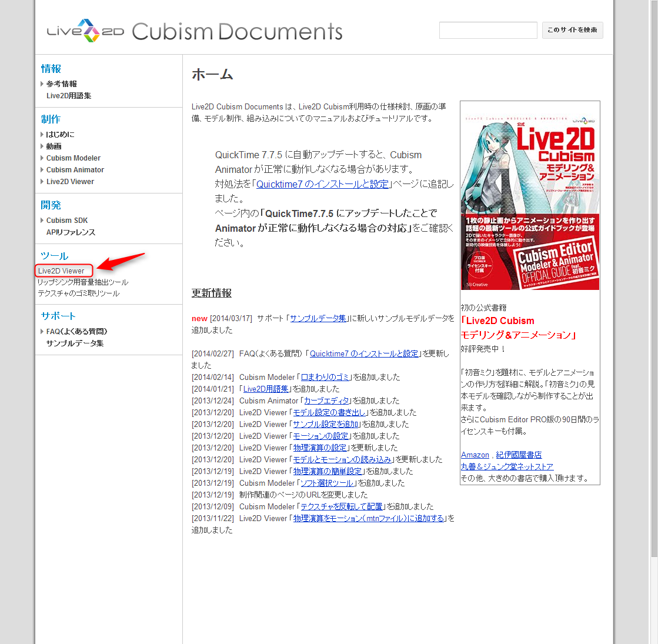Expand the 動画 sidebar section
Viewport: 658px width, 644px height.
tap(42, 146)
